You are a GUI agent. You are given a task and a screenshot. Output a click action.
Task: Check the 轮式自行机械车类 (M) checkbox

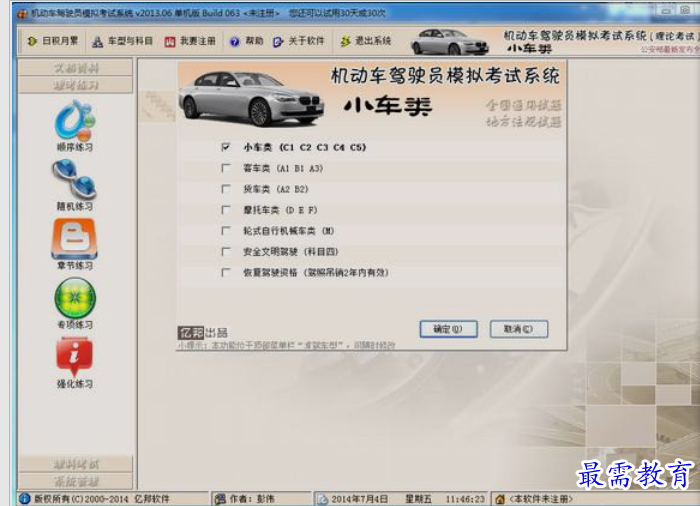point(226,231)
